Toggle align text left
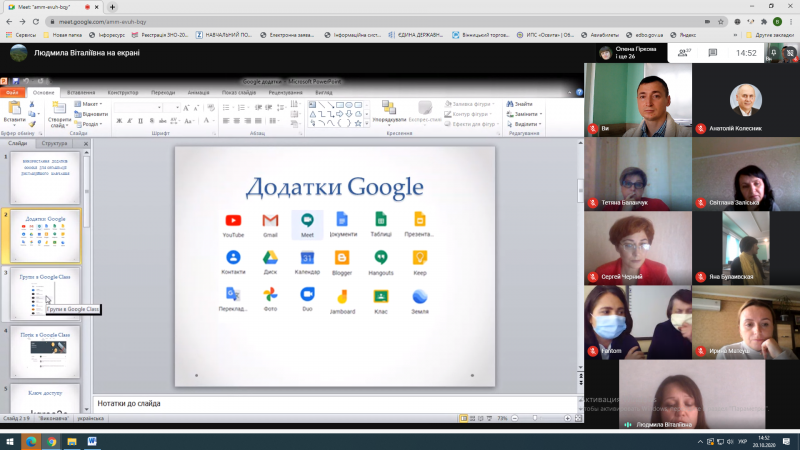 pyautogui.click(x=226, y=121)
